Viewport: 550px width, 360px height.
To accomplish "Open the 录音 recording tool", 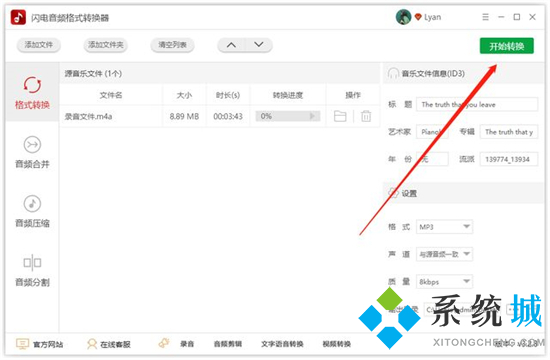I will click(187, 344).
